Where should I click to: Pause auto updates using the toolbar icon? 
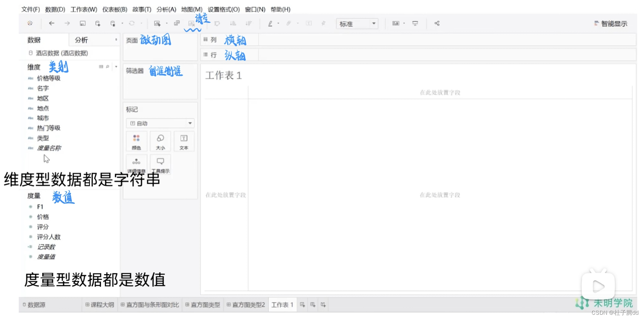tap(113, 23)
